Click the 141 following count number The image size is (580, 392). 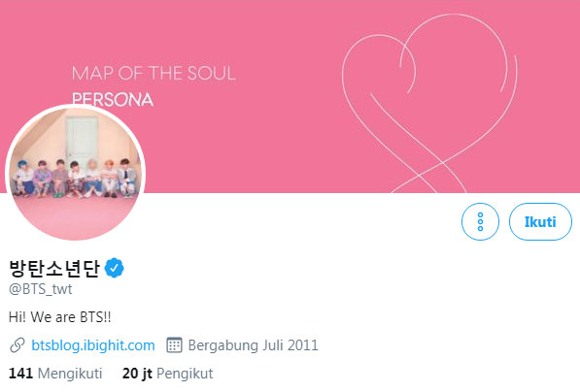coord(20,374)
